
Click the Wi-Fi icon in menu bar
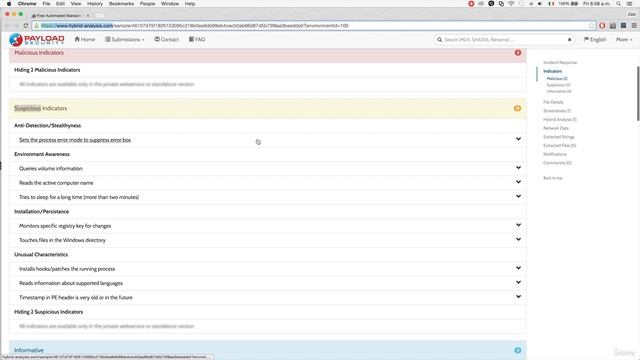(x=511, y=4)
